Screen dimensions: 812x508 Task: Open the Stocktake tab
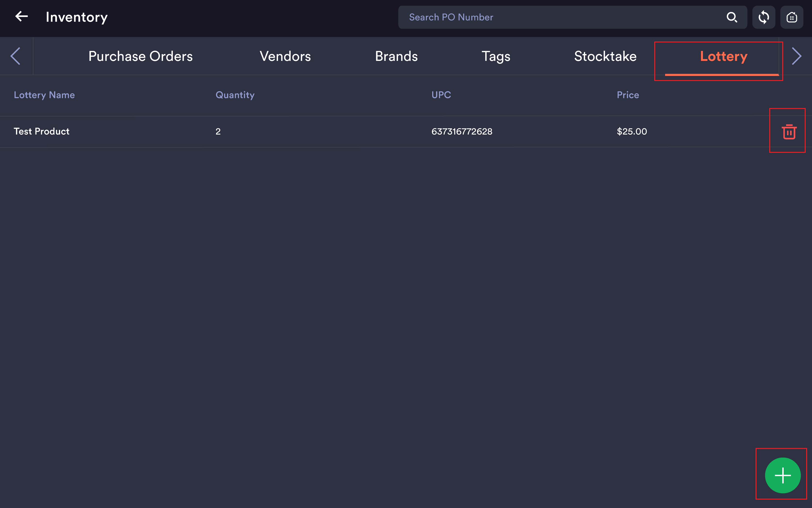coord(605,56)
